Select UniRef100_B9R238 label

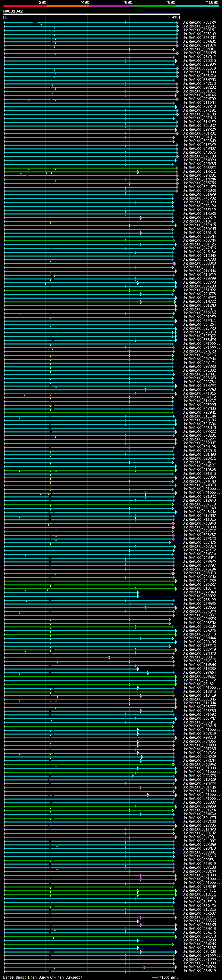point(199,940)
